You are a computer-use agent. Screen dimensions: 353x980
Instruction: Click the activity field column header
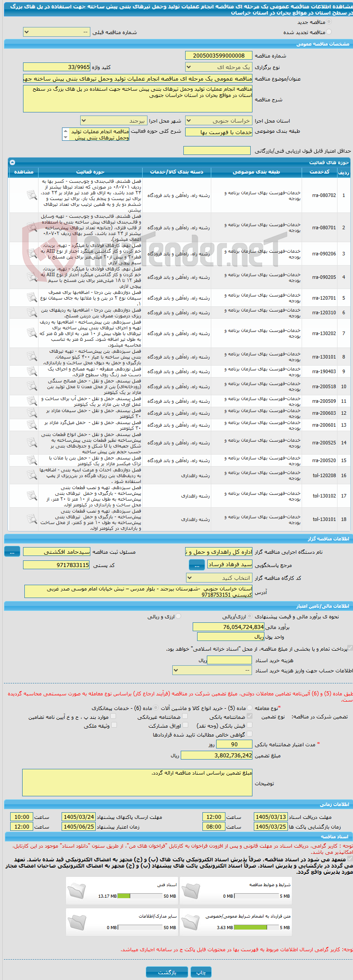pos(90,172)
